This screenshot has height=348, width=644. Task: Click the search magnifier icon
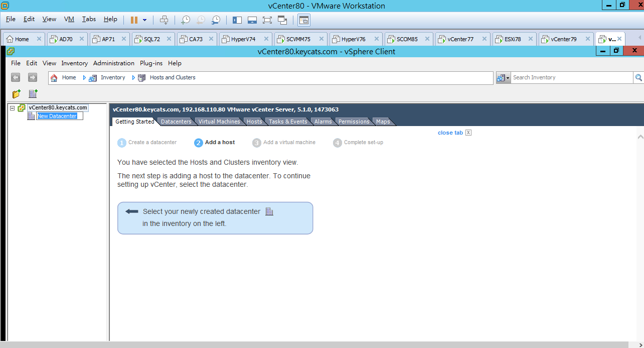[x=638, y=77]
